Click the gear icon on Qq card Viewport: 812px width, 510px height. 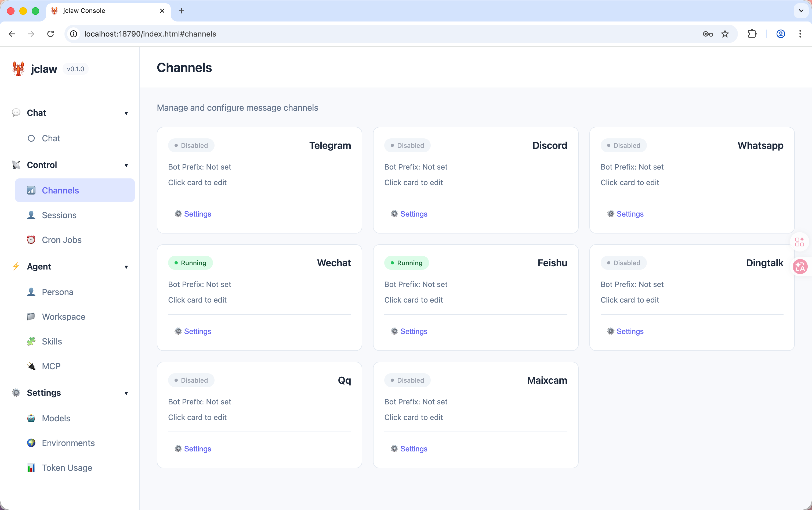[x=178, y=449]
